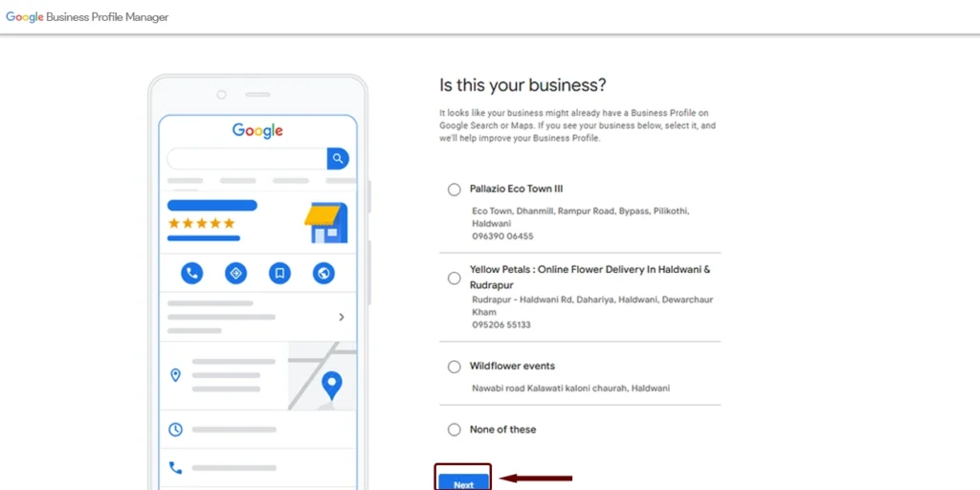
Task: Select the Pallazio Eco Town III radio button
Action: tap(455, 189)
